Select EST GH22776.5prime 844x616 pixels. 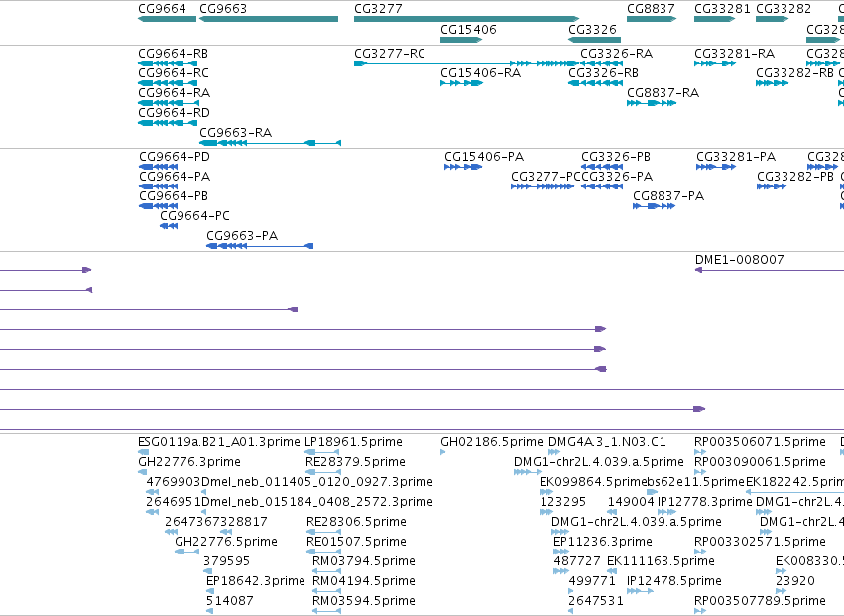tap(225, 542)
